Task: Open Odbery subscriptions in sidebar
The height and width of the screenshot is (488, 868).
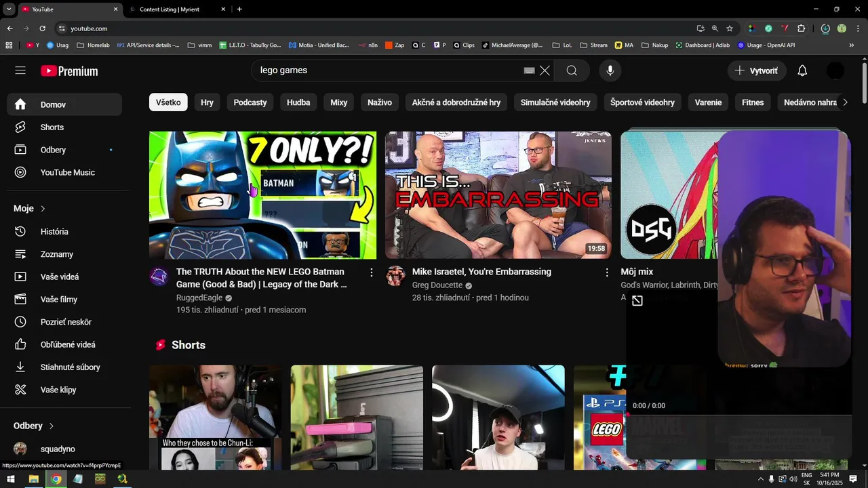Action: [x=64, y=150]
